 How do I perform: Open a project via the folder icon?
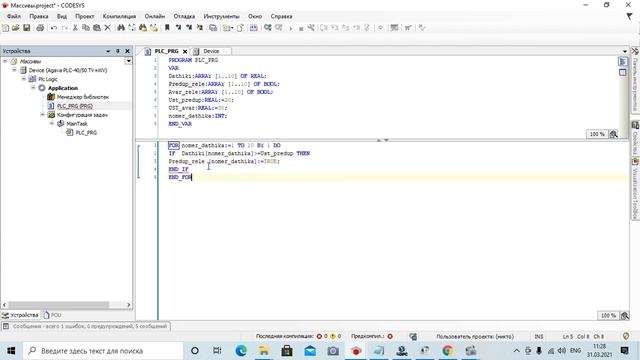(x=16, y=28)
